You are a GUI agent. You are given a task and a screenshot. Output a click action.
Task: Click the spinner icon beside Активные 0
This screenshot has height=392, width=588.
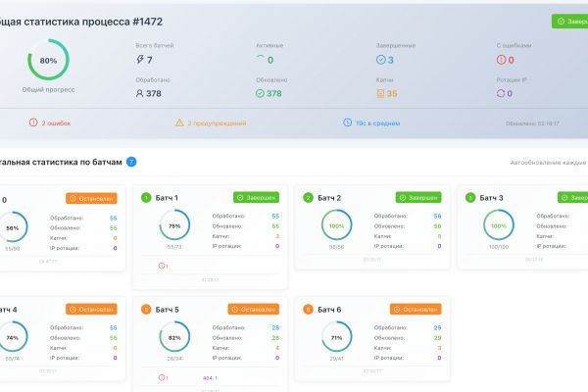(261, 58)
